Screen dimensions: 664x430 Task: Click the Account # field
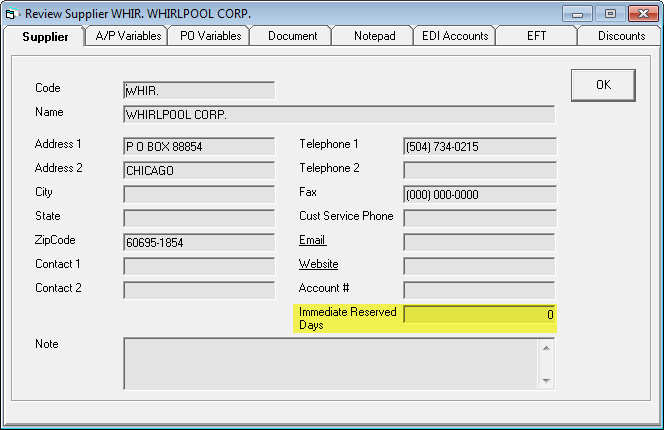pyautogui.click(x=479, y=290)
